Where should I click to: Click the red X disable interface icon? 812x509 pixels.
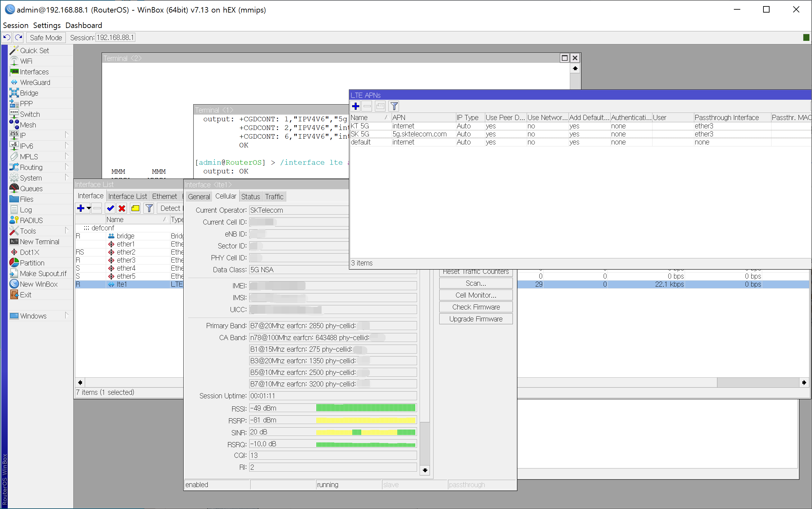(122, 208)
